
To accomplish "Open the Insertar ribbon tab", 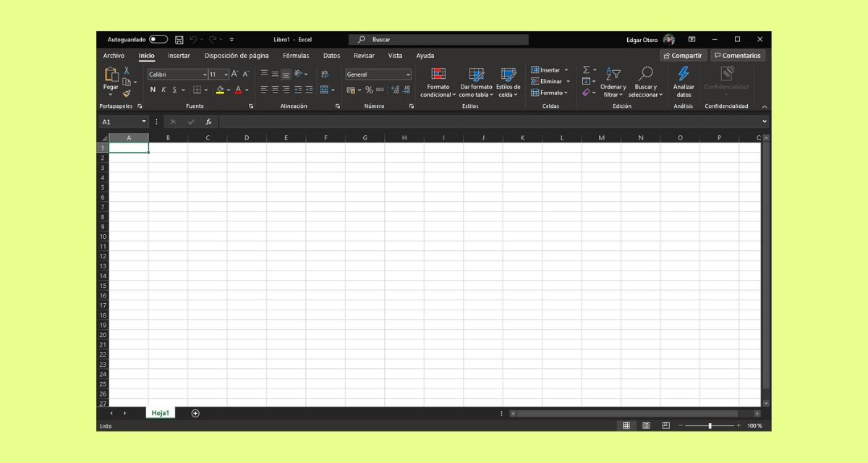I will click(179, 56).
